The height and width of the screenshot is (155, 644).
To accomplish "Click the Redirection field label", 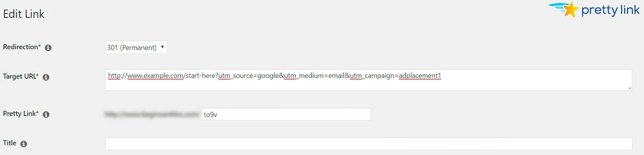I will (22, 47).
